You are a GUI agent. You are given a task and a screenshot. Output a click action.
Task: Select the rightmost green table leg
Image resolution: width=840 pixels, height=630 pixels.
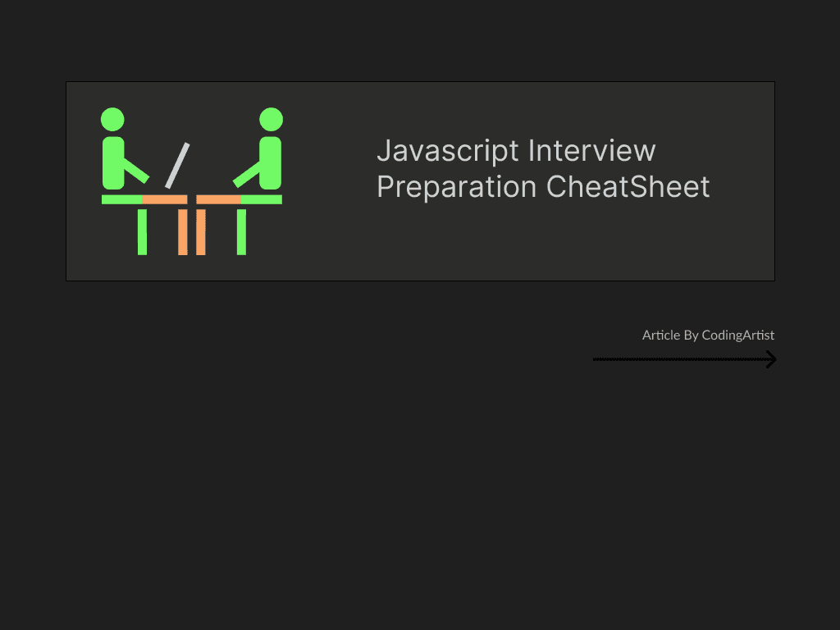coord(241,231)
